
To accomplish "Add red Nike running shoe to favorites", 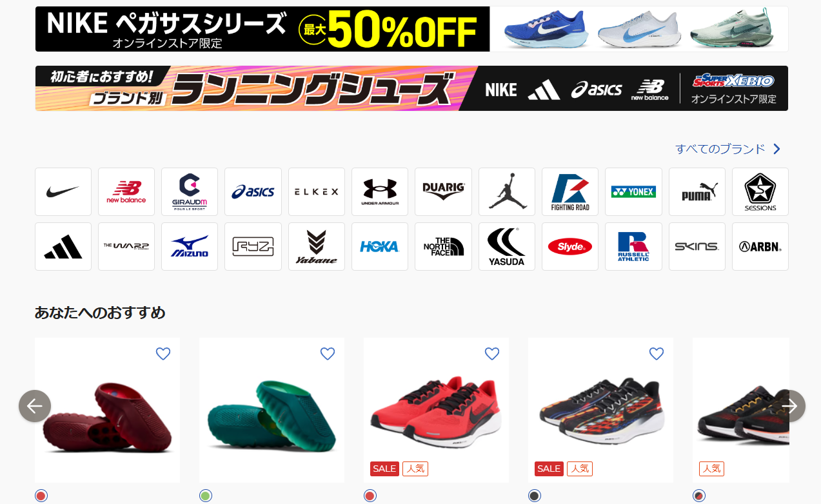I will [492, 354].
